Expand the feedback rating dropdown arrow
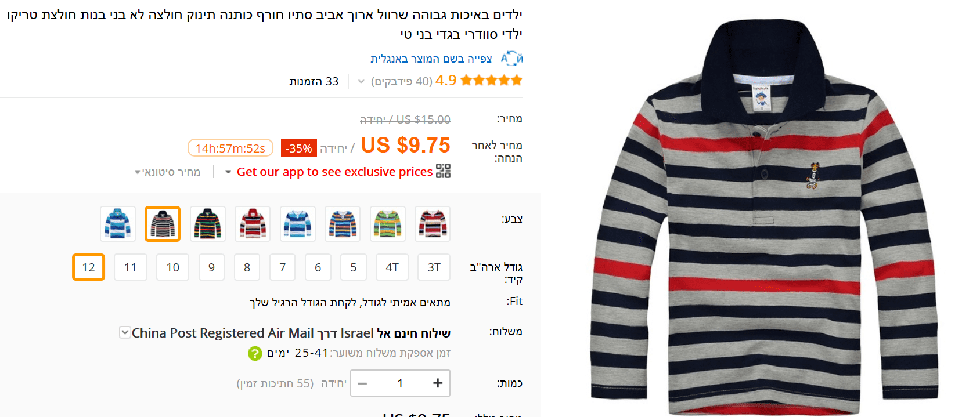Viewport: 980px width, 417px height. [x=361, y=81]
